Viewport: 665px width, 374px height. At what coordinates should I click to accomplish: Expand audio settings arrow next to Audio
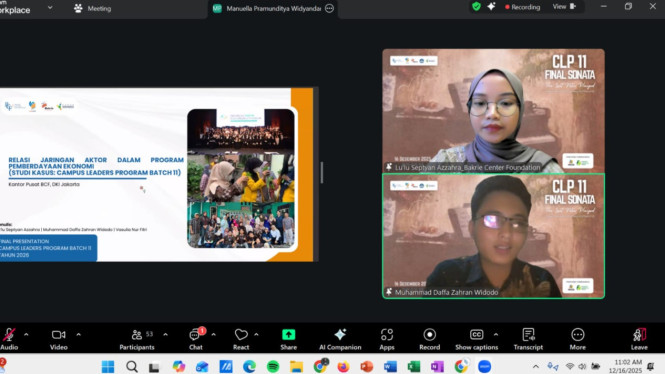click(x=26, y=335)
